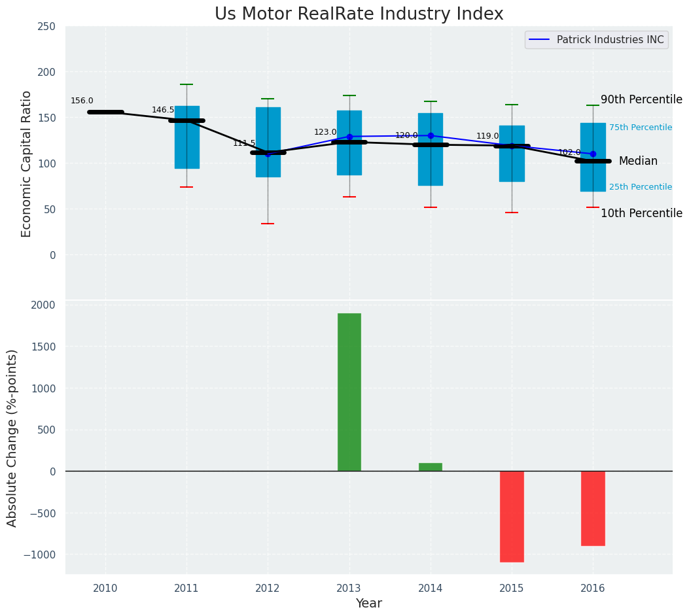Click the 75th Percentile label

640,128
